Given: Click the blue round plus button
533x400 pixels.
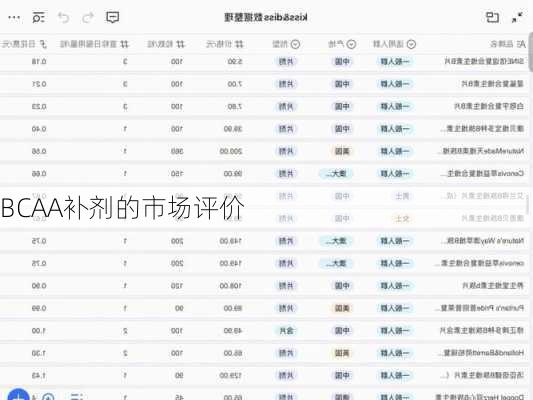Looking at the screenshot, I should (18, 395).
